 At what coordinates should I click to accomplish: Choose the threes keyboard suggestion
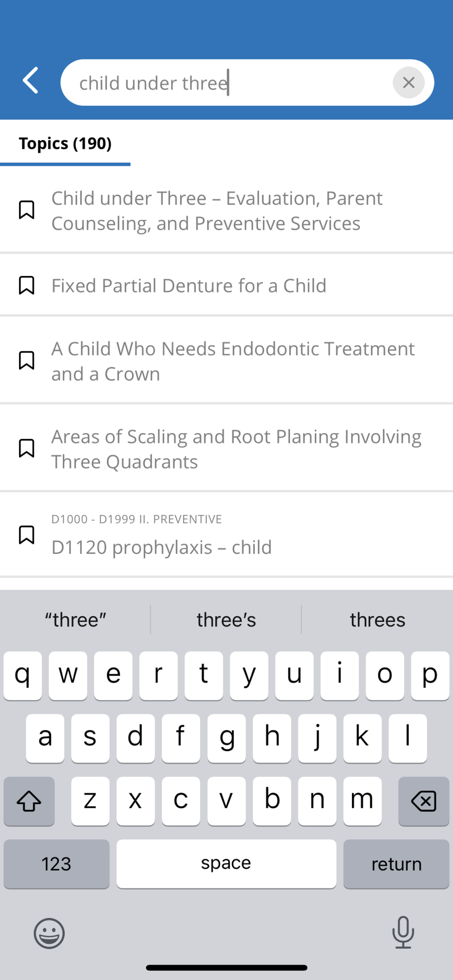point(377,620)
